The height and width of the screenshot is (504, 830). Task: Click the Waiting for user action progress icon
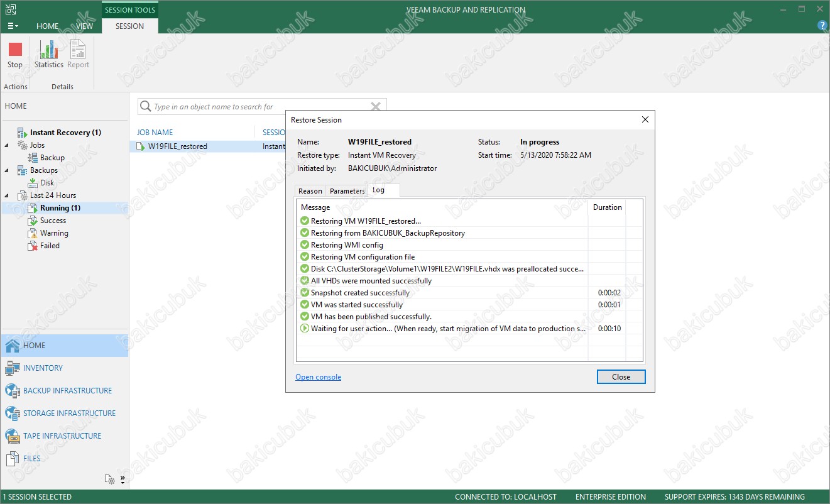pos(305,329)
